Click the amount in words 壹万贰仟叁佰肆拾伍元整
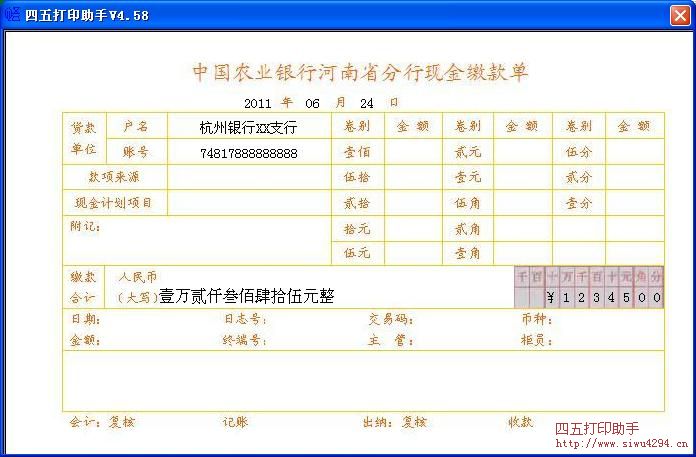This screenshot has height=457, width=696. tap(246, 297)
